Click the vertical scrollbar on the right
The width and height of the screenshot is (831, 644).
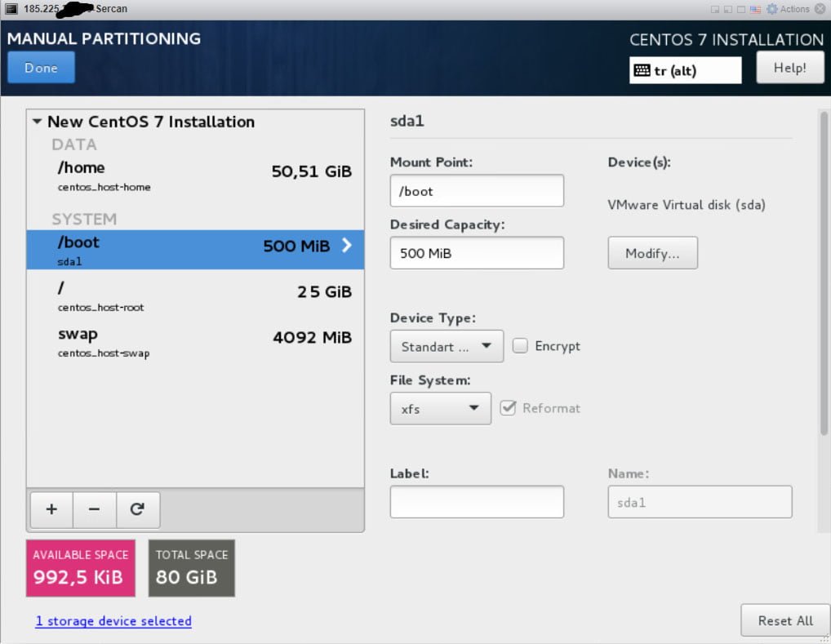(x=824, y=273)
